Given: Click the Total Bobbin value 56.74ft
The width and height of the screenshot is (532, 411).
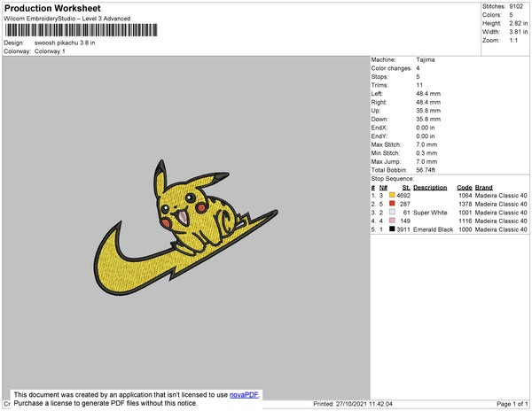Looking at the screenshot, I should (x=426, y=170).
